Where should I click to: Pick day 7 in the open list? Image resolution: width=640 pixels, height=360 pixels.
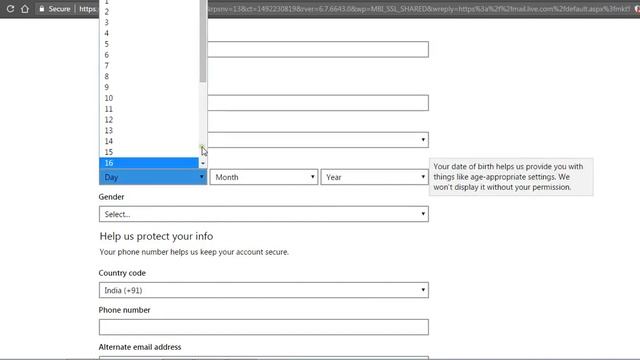(x=149, y=66)
